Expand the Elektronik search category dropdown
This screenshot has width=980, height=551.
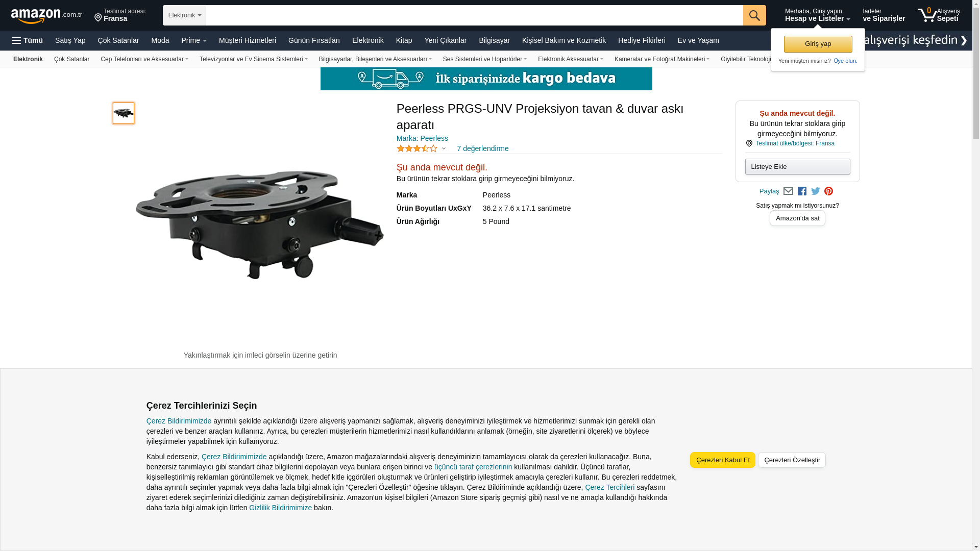tap(184, 15)
